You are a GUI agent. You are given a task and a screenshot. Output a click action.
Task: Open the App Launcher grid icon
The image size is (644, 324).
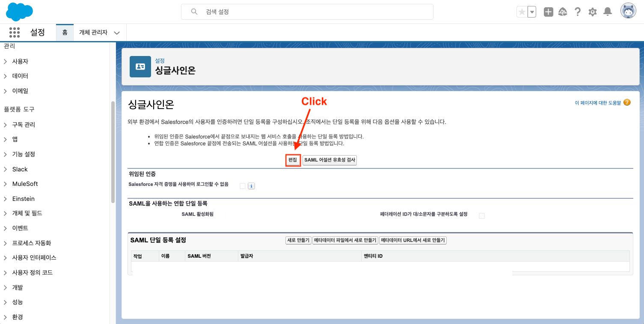point(15,32)
